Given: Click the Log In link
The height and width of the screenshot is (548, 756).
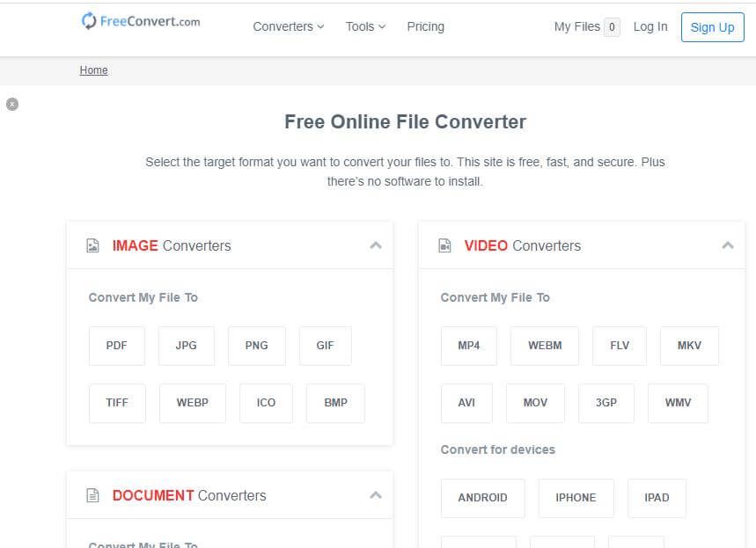Looking at the screenshot, I should [650, 26].
